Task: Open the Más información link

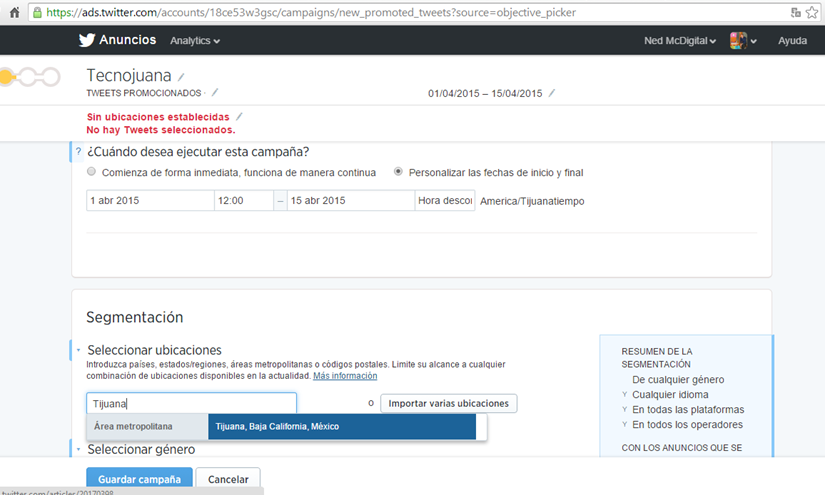Action: point(345,376)
